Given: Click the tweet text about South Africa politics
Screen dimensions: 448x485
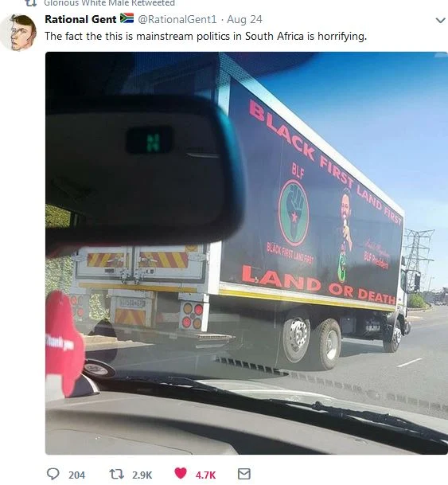Looking at the screenshot, I should coord(206,36).
